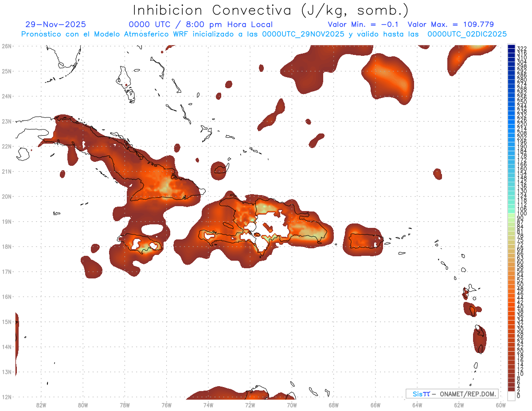Click the '22N' latitude label
532x411 pixels.
click(x=7, y=146)
